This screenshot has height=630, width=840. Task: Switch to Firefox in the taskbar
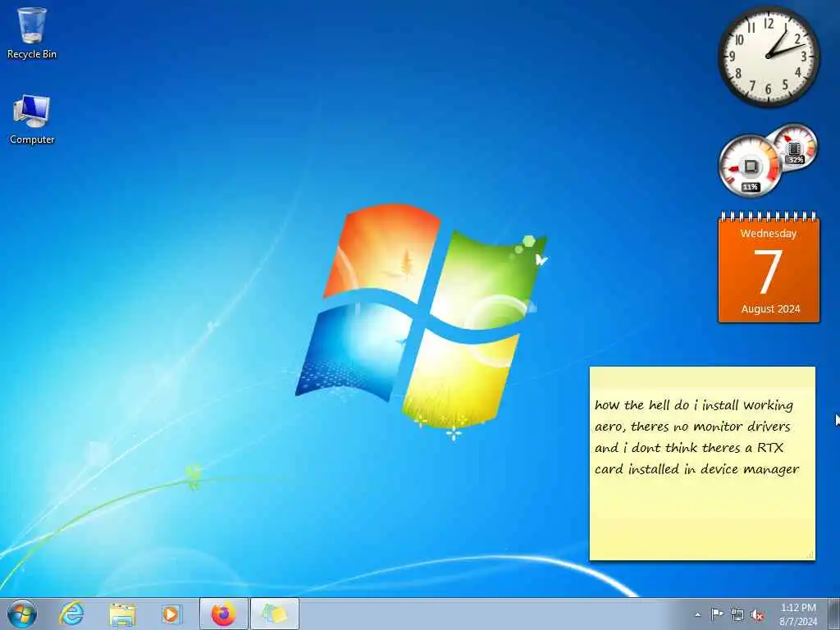223,614
